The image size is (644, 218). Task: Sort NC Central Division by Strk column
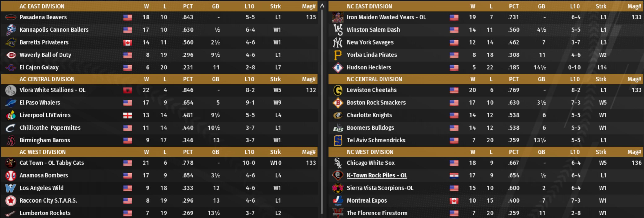(x=601, y=79)
